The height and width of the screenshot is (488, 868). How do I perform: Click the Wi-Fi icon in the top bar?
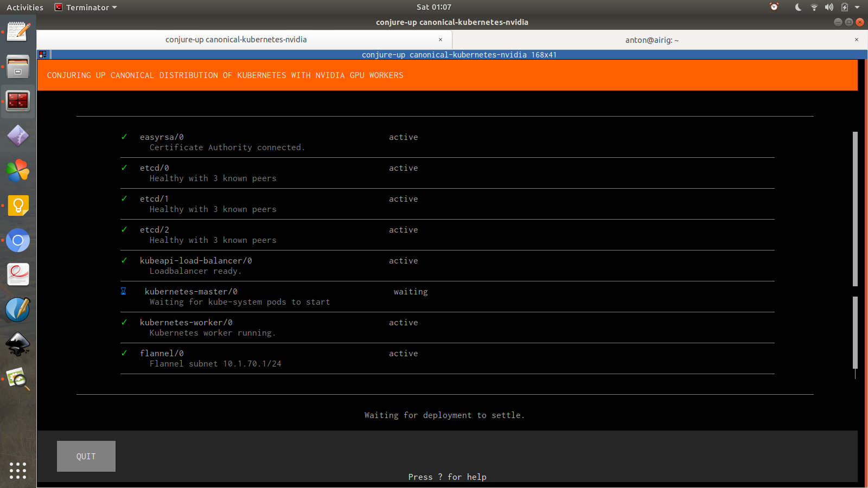coord(814,7)
